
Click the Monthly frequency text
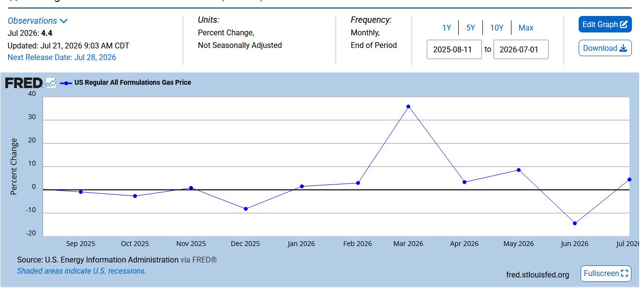coord(365,32)
